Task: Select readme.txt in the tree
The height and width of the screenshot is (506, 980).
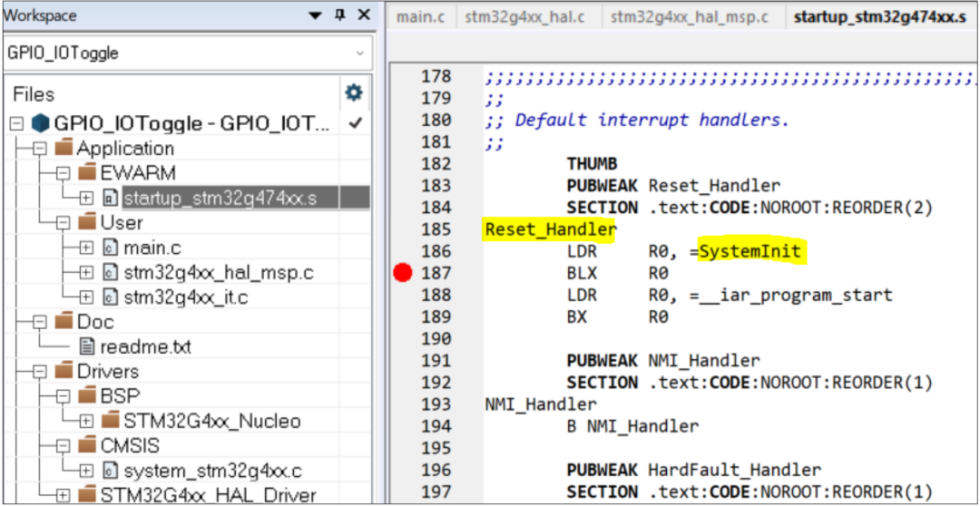Action: 143,346
